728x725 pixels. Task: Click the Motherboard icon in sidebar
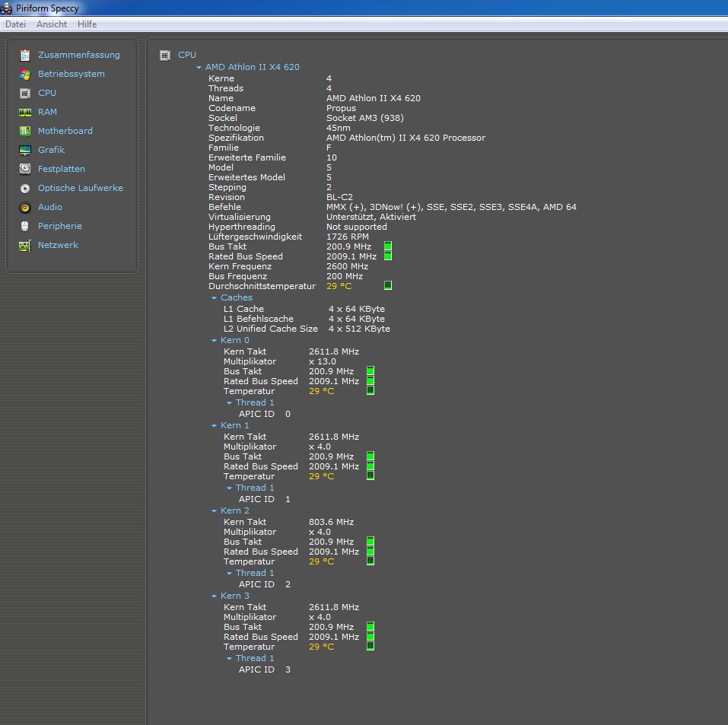tap(25, 132)
